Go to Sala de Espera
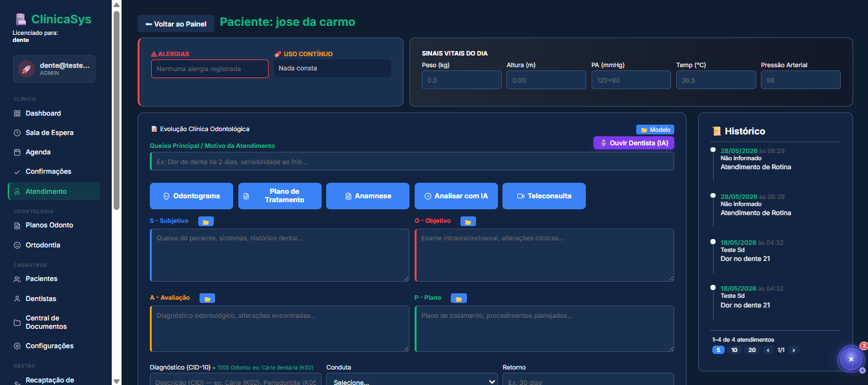Screen dimensions: 868x385 (54, 132)
